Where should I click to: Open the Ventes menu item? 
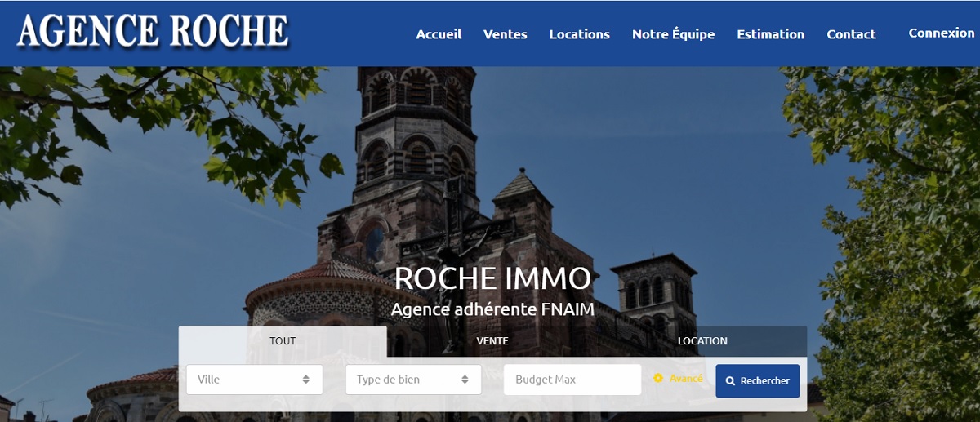click(x=505, y=34)
